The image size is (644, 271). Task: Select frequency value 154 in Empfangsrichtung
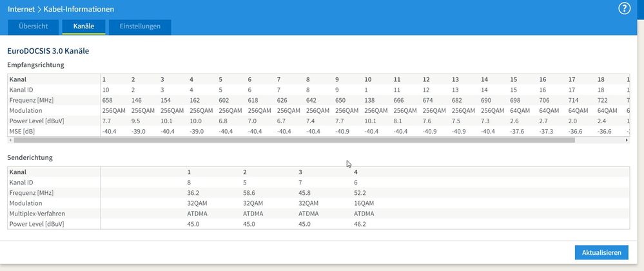[x=165, y=100]
